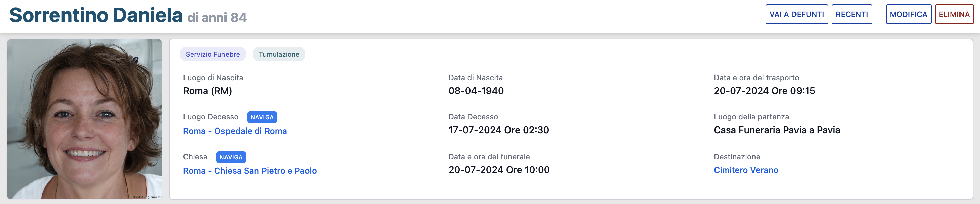Click the Casa Funeraria Pavia a Pavia text
The height and width of the screenshot is (204, 980).
pyautogui.click(x=777, y=130)
